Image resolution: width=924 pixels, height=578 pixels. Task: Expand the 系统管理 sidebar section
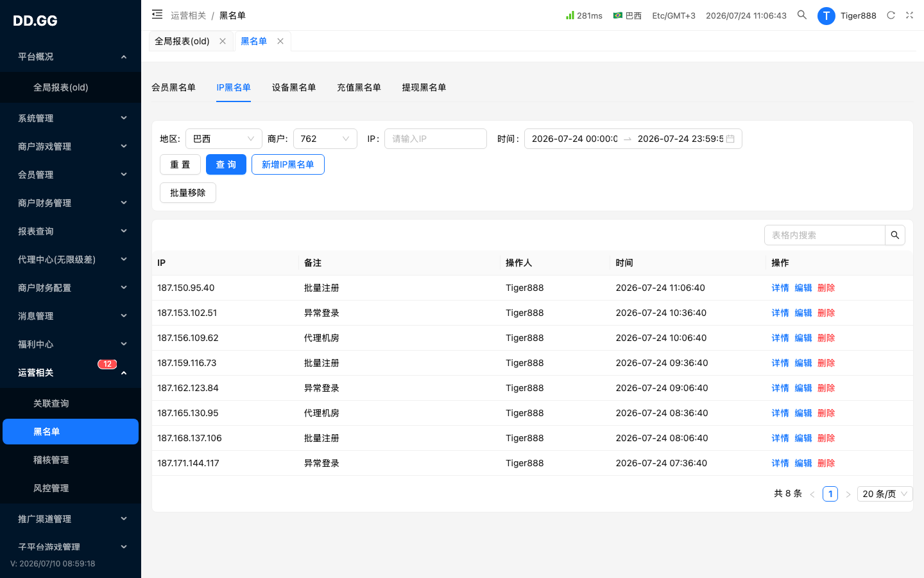click(x=71, y=118)
